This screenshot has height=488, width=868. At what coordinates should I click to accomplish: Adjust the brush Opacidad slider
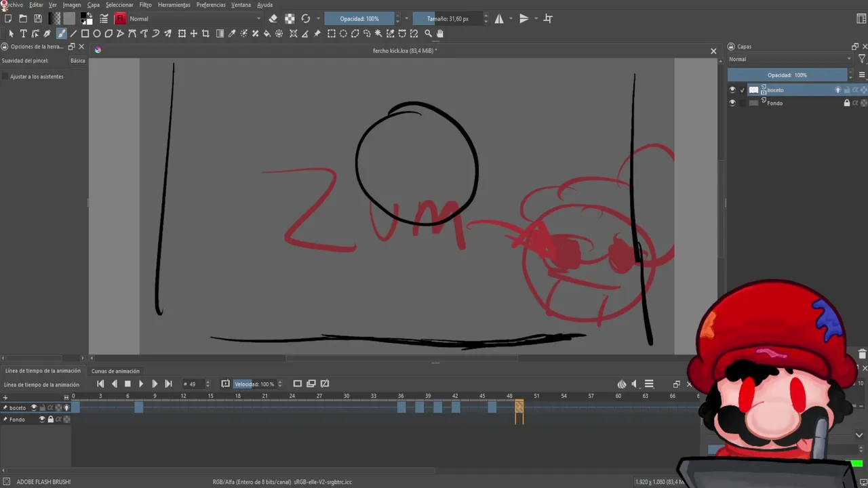pos(359,18)
